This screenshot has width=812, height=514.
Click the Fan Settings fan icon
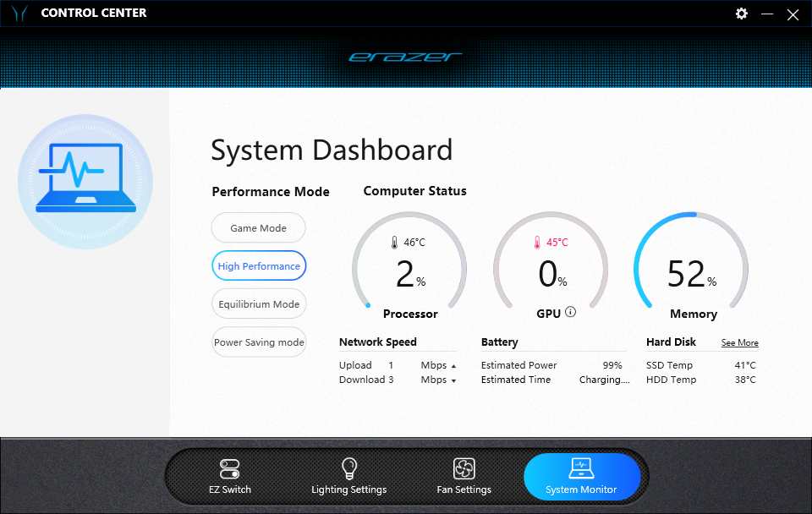click(x=464, y=468)
